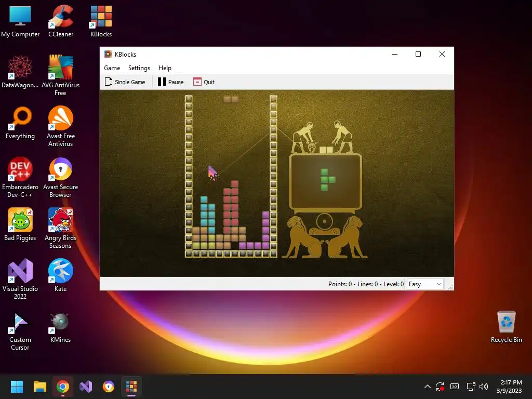Open Visual Studio from the taskbar
Screen dimensions: 532x399
(x=86, y=387)
